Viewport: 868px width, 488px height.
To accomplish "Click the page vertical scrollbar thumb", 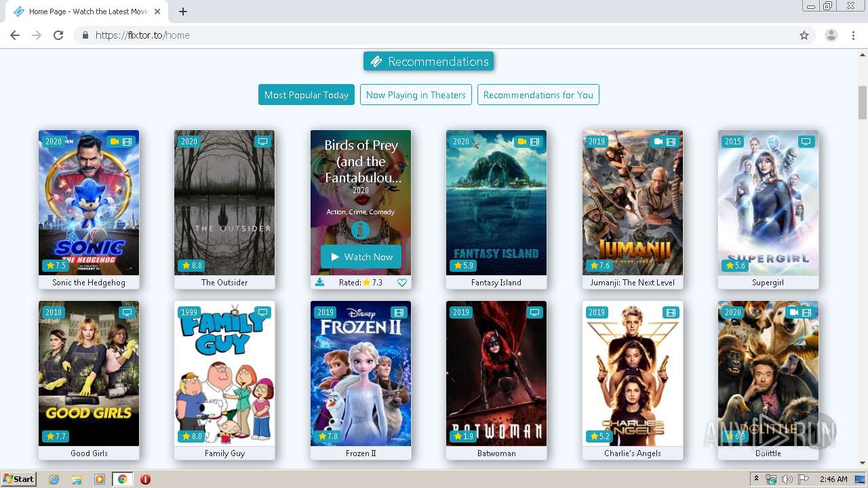I will (863, 102).
